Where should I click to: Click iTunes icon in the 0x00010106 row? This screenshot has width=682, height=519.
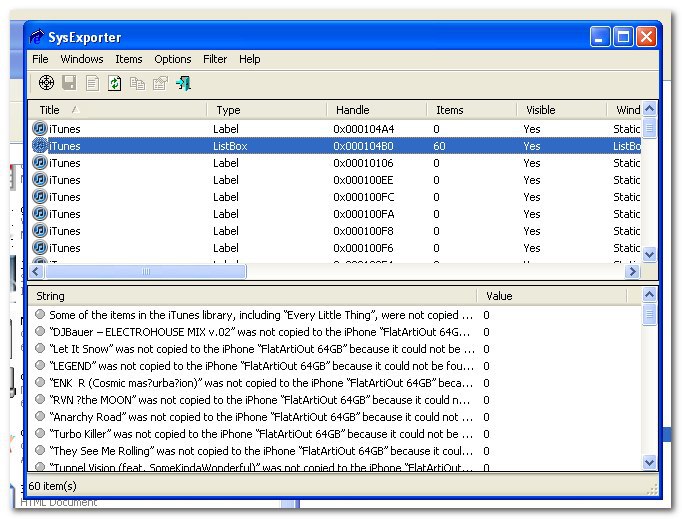pyautogui.click(x=40, y=162)
